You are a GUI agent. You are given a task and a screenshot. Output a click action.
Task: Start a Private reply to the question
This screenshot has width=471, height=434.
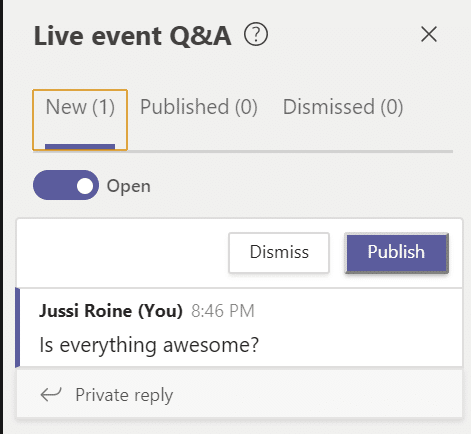point(124,395)
